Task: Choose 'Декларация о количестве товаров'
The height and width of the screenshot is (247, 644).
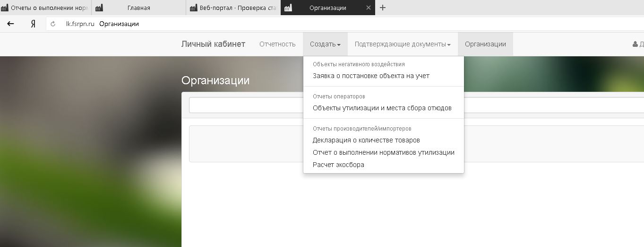Action: 366,140
